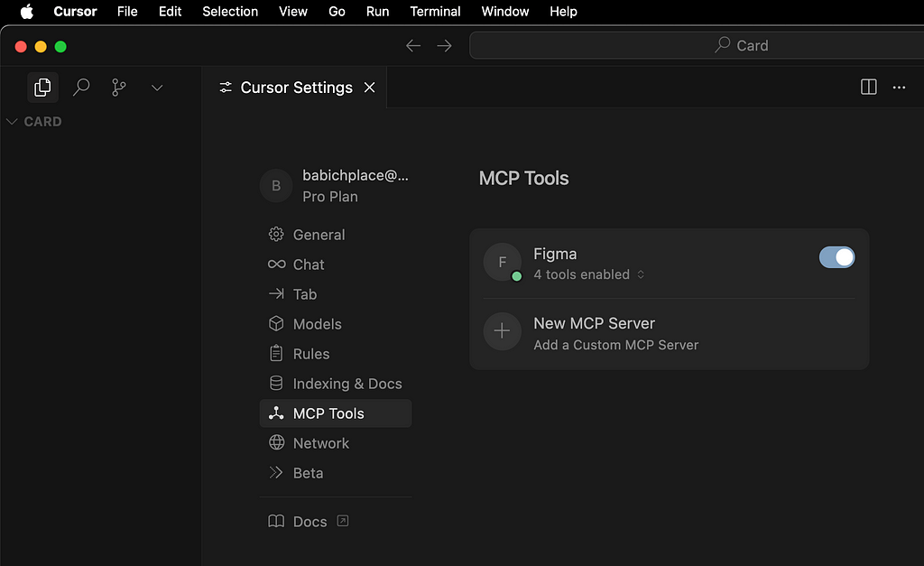Open Models settings
The width and height of the screenshot is (924, 566).
(336, 324)
